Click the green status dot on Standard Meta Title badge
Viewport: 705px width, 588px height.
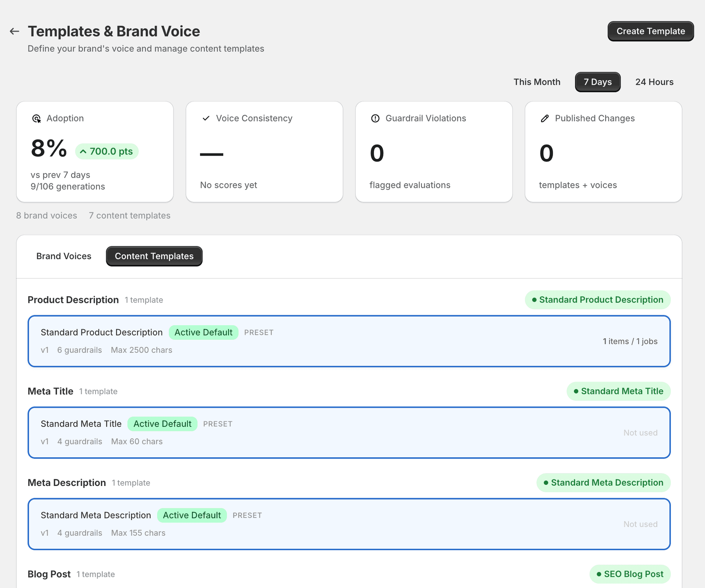click(576, 391)
